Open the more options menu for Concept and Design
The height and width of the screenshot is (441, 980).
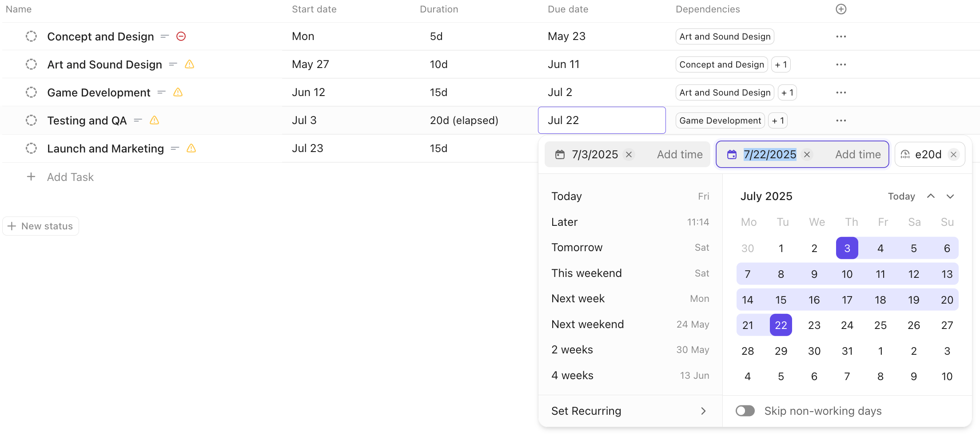pos(841,36)
